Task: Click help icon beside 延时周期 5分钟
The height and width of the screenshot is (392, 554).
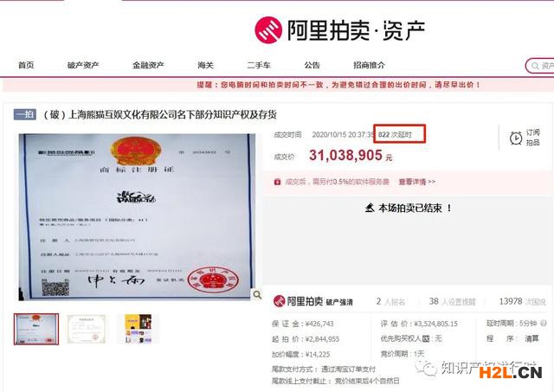Action: point(544,323)
